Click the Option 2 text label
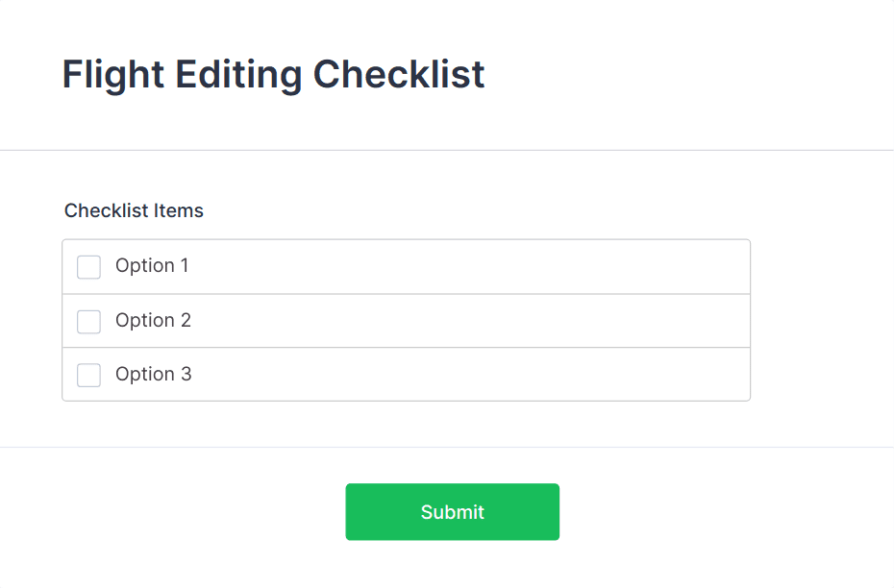The width and height of the screenshot is (894, 588). [x=151, y=321]
